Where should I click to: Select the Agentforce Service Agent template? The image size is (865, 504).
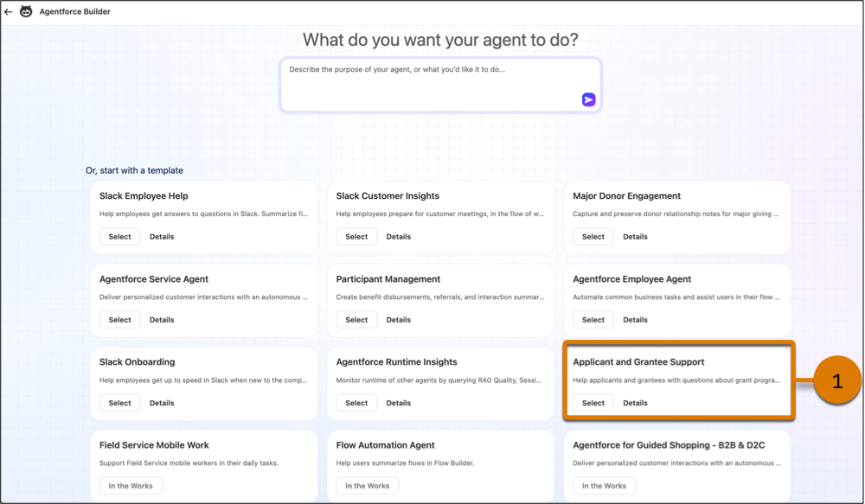point(119,320)
